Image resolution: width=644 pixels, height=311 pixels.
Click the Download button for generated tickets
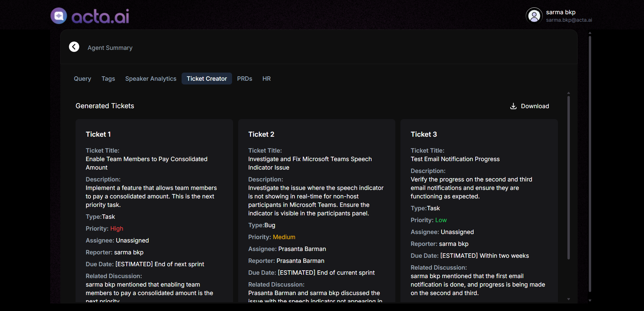coord(529,106)
